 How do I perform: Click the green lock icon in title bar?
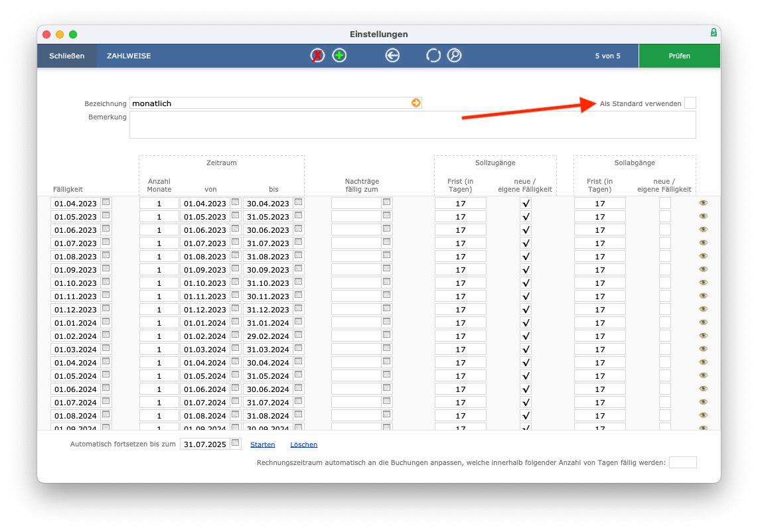pos(714,33)
